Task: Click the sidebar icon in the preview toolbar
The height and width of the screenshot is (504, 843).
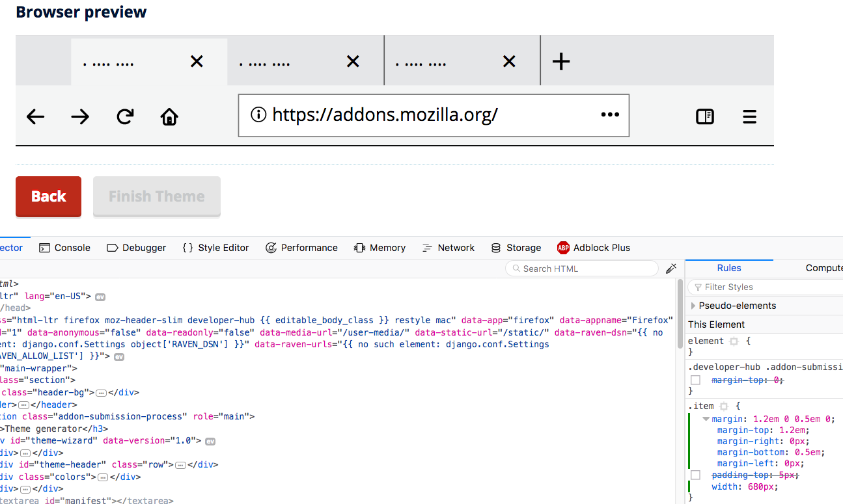Action: pyautogui.click(x=705, y=116)
